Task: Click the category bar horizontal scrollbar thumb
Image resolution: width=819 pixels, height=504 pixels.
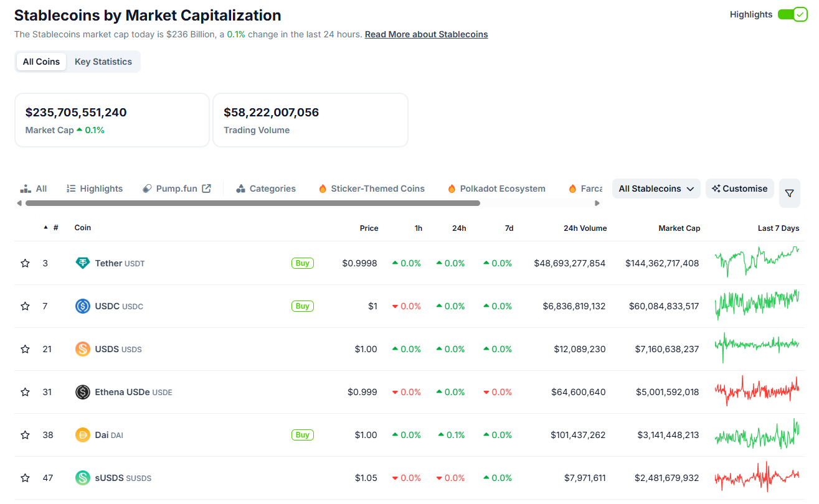Action: click(x=253, y=203)
